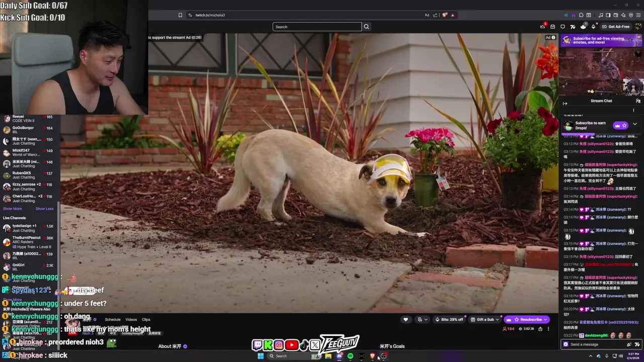
Task: Click the Windows Start button
Action: click(261, 356)
